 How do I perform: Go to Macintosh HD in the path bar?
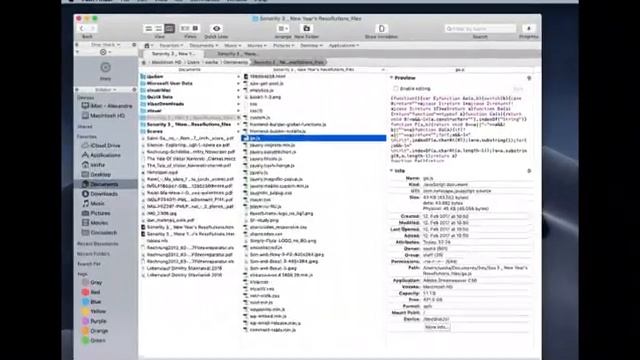(166, 62)
